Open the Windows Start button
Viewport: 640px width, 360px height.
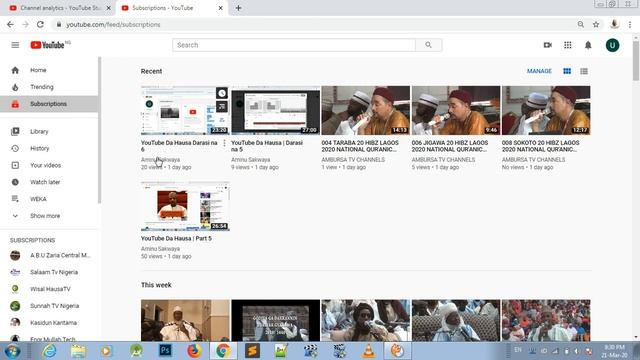tap(12, 351)
